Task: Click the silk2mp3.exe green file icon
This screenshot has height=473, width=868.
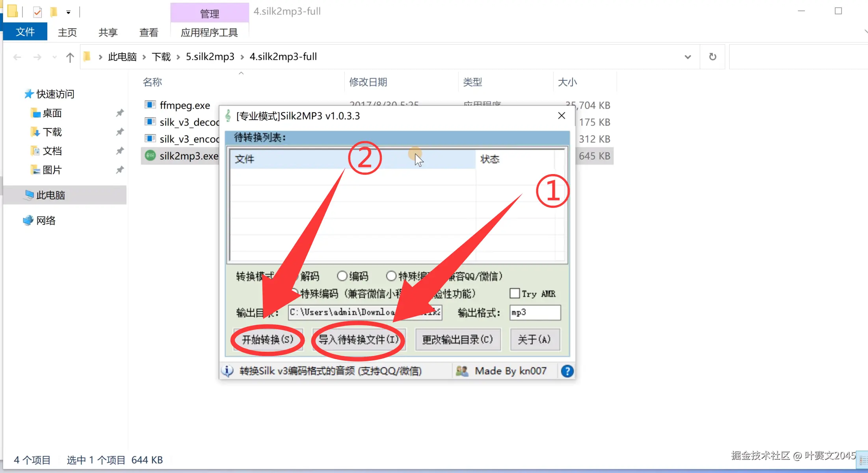Action: (x=150, y=156)
